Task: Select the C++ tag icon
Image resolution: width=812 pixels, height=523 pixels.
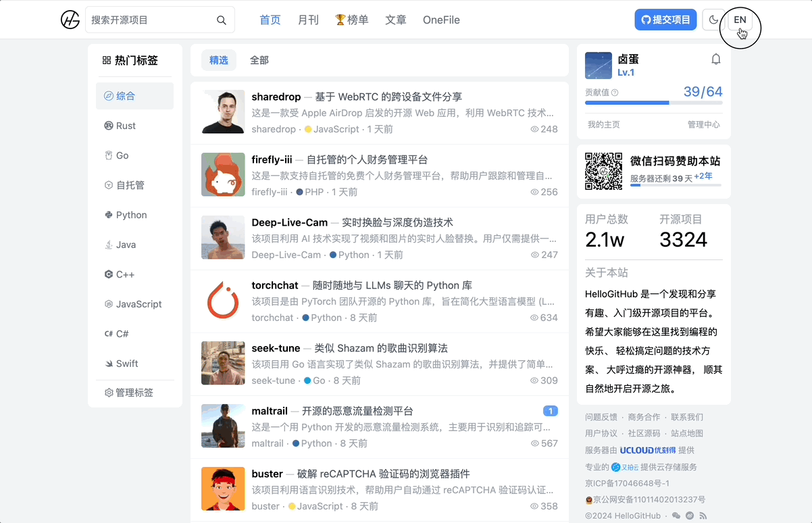Action: point(108,274)
